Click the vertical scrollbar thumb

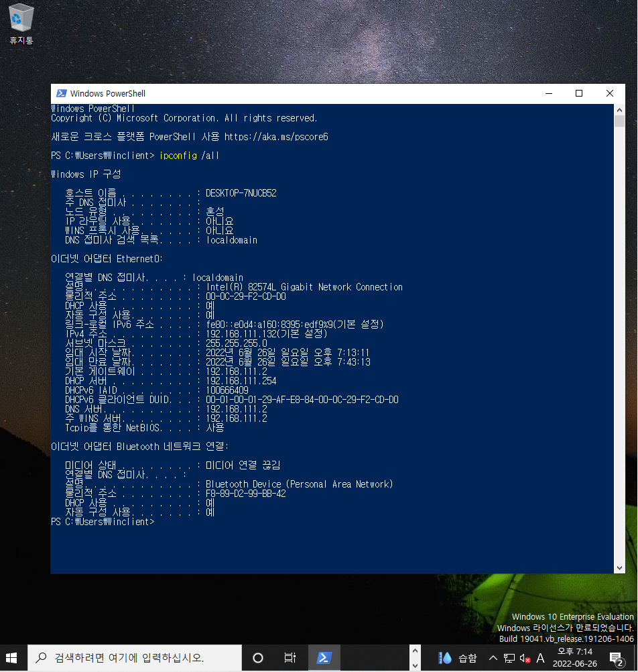618,121
